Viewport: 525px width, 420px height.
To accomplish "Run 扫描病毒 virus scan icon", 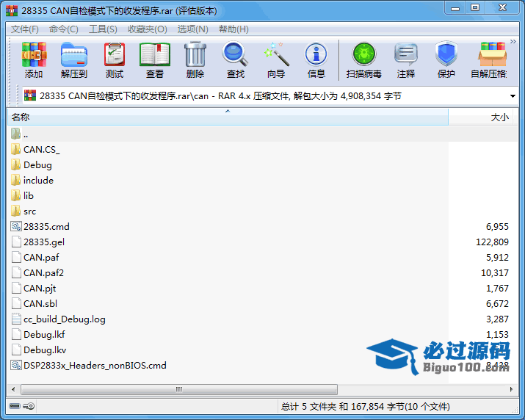I will (x=363, y=60).
